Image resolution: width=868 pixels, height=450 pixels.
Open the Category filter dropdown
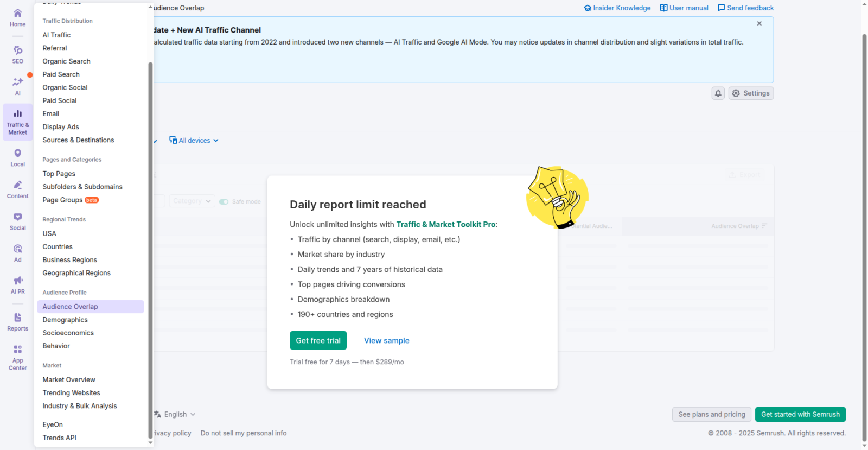click(192, 201)
